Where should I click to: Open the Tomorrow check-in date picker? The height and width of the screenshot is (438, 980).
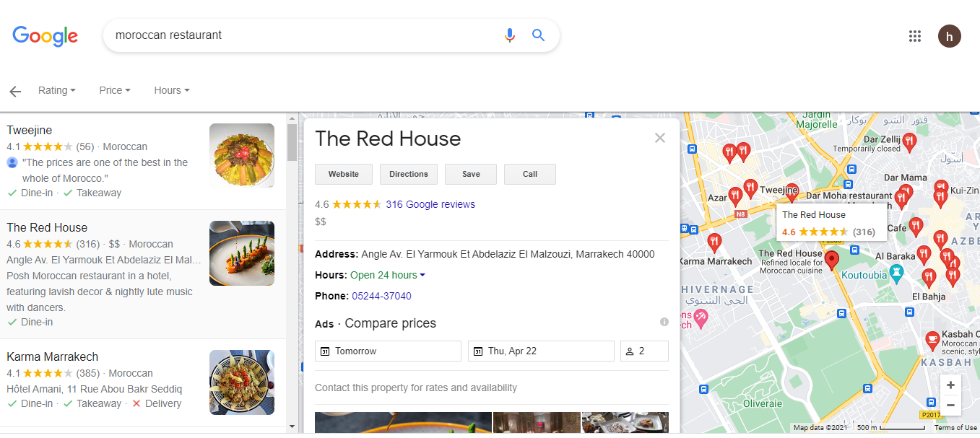pos(388,351)
